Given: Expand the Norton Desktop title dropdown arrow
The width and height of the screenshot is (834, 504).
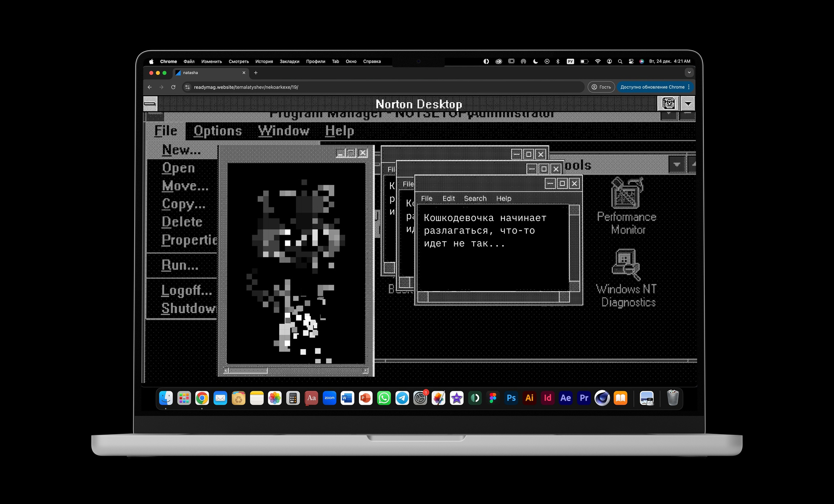Looking at the screenshot, I should tap(688, 104).
